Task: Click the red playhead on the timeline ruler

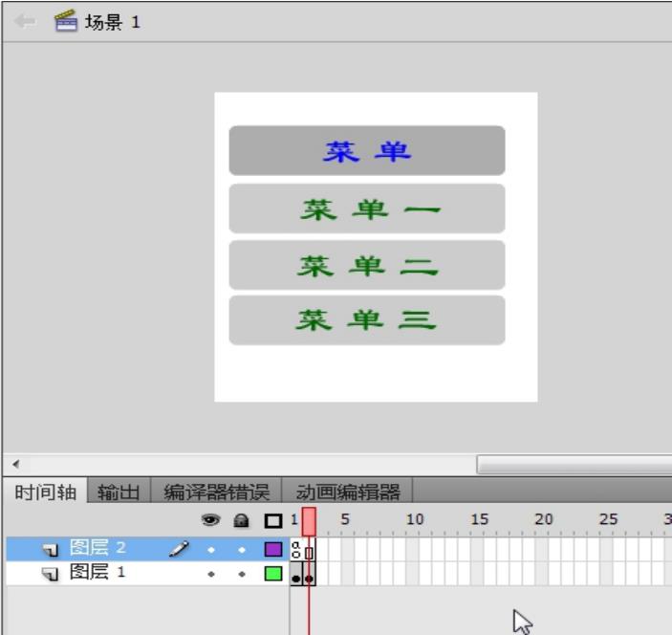Action: tap(309, 521)
